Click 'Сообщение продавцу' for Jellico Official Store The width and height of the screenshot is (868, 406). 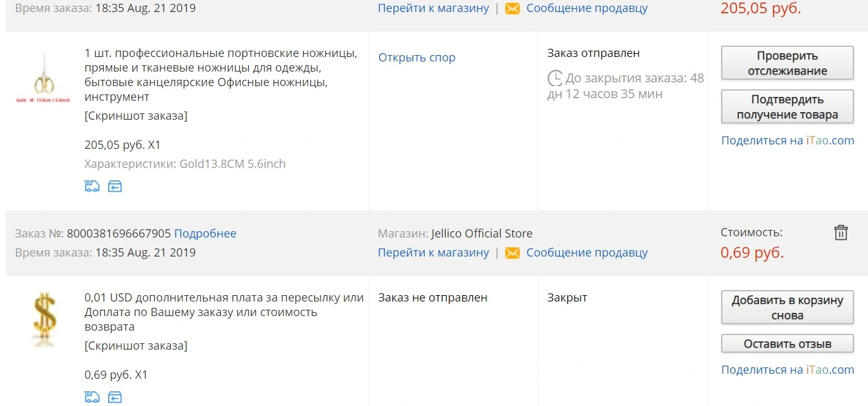587,252
